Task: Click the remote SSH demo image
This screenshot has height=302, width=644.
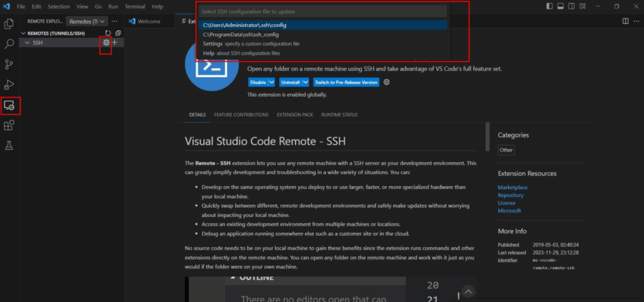Action: (x=331, y=289)
